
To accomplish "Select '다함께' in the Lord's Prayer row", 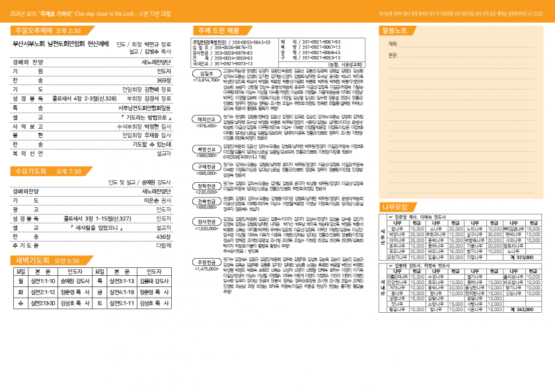I will [164, 245].
